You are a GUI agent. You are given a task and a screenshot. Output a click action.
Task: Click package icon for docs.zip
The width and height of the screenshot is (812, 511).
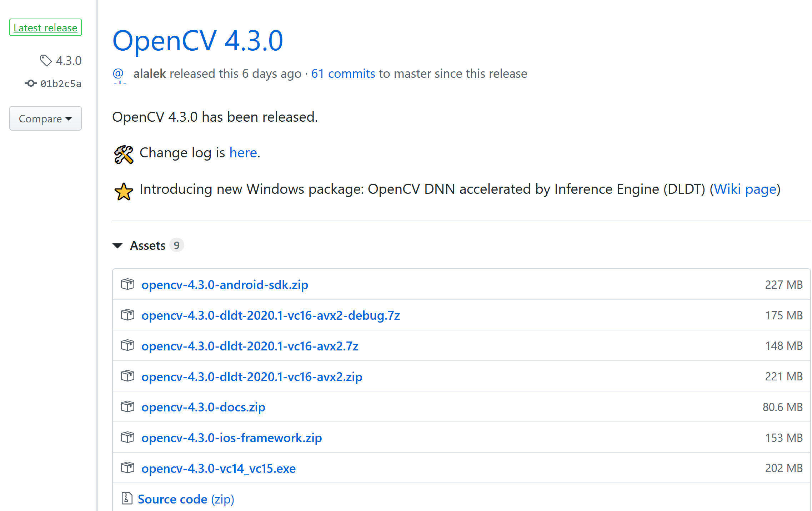point(127,407)
